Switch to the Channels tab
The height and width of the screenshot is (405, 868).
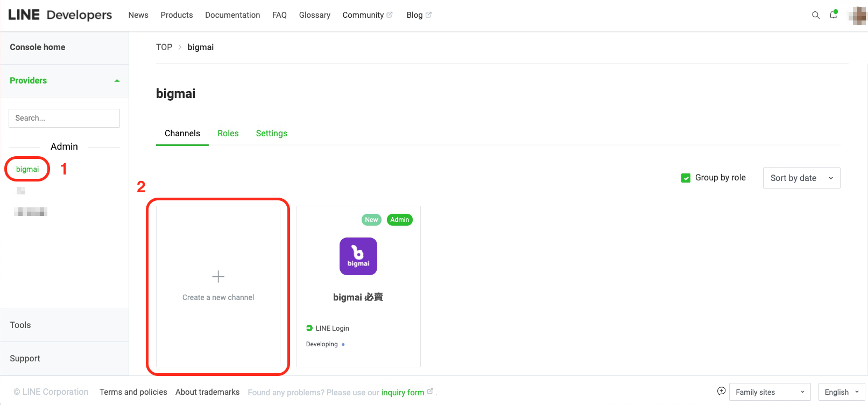[182, 134]
